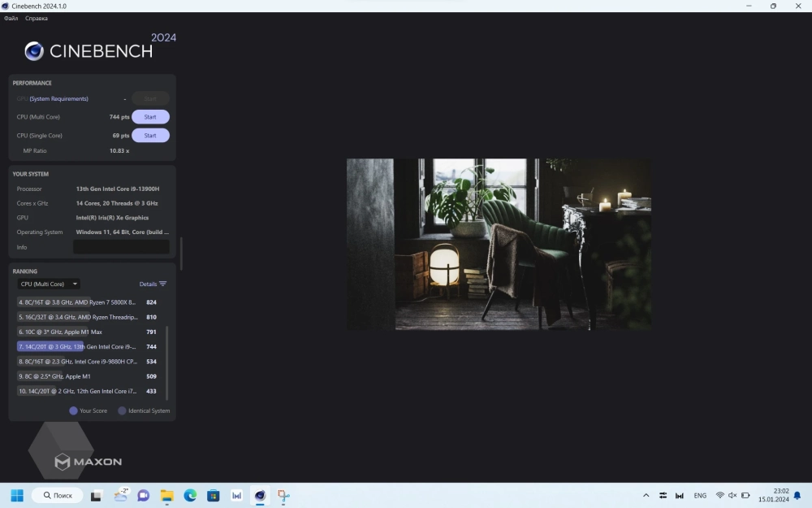Start the CPU Single Core benchmark
This screenshot has height=508, width=812.
[150, 136]
